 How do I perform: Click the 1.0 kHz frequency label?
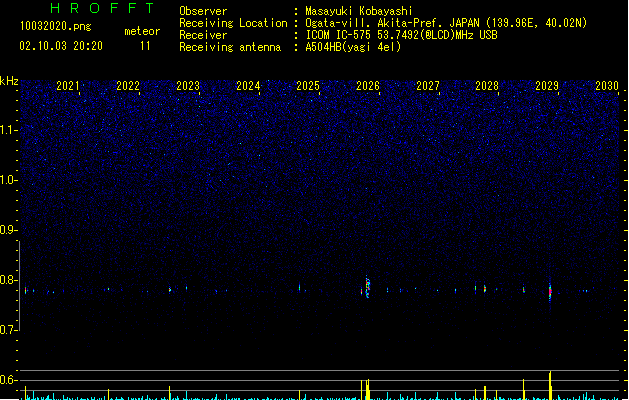click(x=9, y=180)
